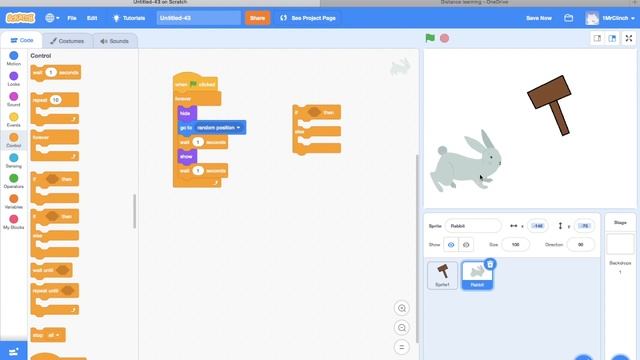Open the File menu
The width and height of the screenshot is (640, 360).
72,18
